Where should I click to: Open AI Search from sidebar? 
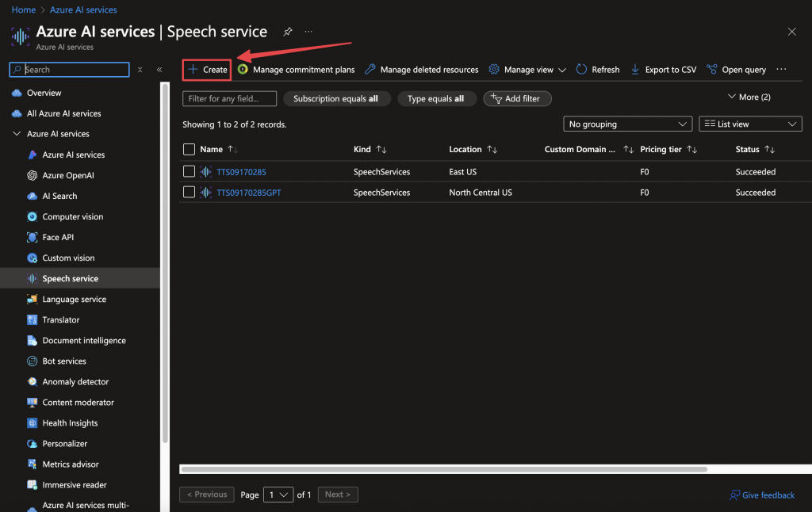pyautogui.click(x=59, y=197)
